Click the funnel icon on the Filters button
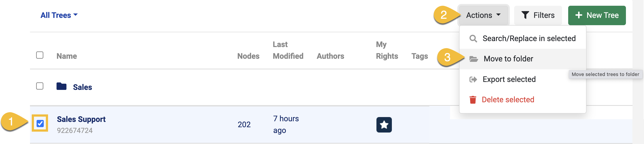Screen dimensions: 644x144 pyautogui.click(x=525, y=15)
